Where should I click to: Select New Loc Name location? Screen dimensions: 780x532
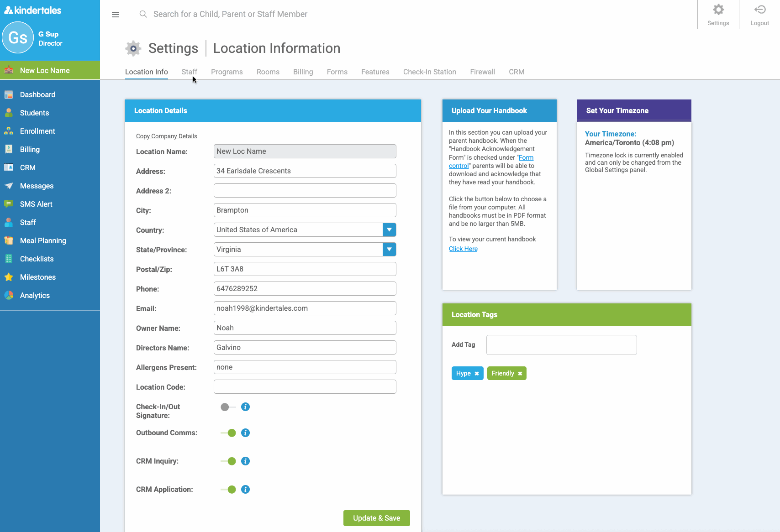coord(50,70)
